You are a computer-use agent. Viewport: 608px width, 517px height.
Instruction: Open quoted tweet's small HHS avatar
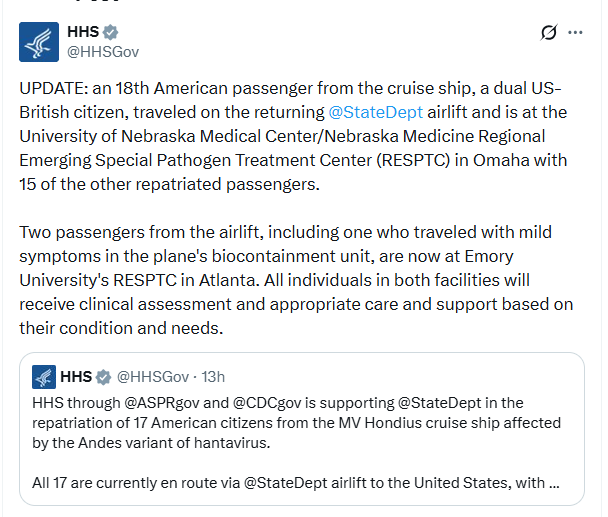(x=44, y=377)
